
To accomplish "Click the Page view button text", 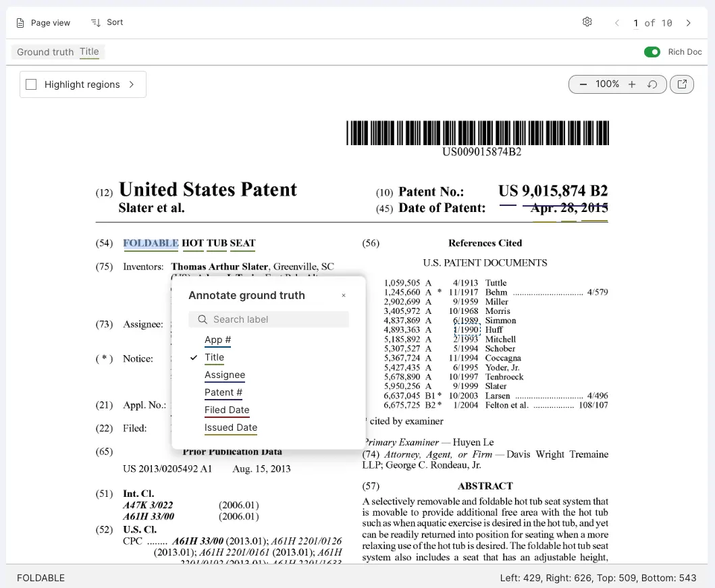I will [51, 23].
